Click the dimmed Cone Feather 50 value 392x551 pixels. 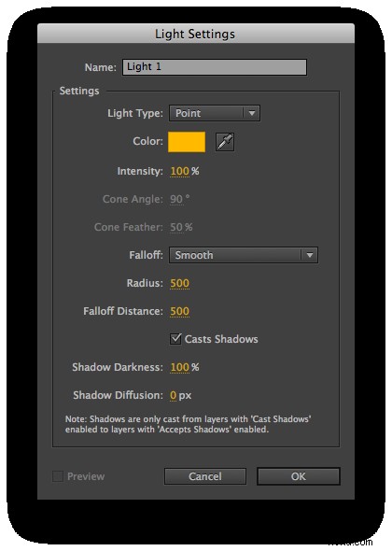point(176,227)
